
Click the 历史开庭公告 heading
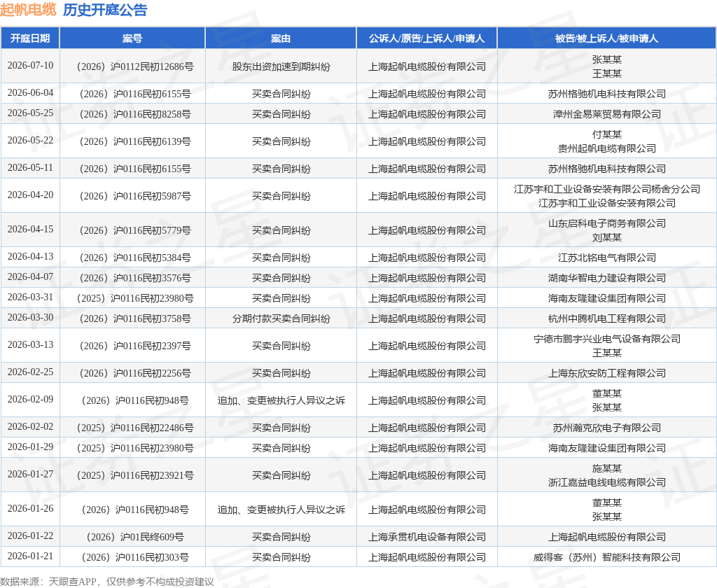coord(105,10)
